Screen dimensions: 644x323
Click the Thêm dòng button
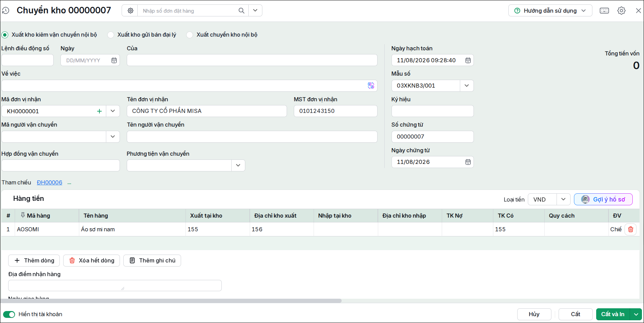tap(34, 260)
